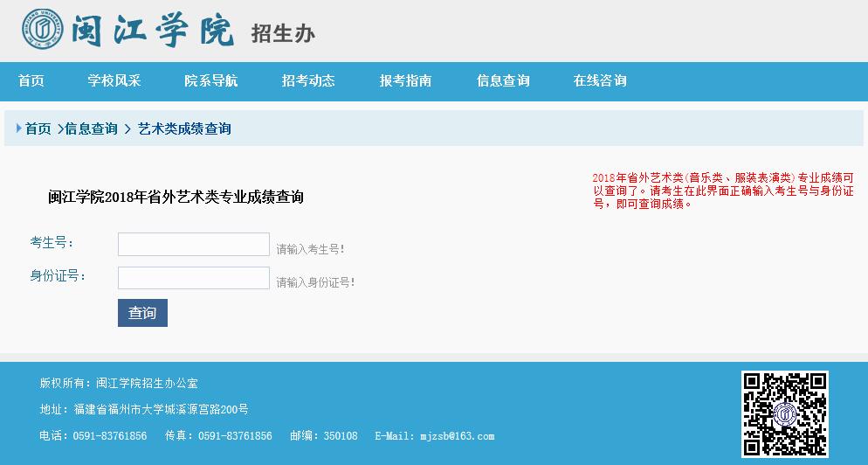This screenshot has width=868, height=465.
Task: Open the 在线咨询 navigation item
Action: (600, 81)
